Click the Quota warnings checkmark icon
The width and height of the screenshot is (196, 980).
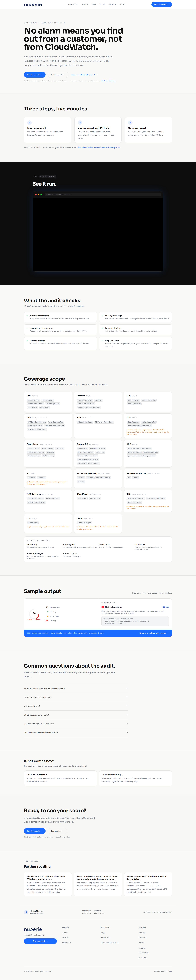(x=27, y=341)
